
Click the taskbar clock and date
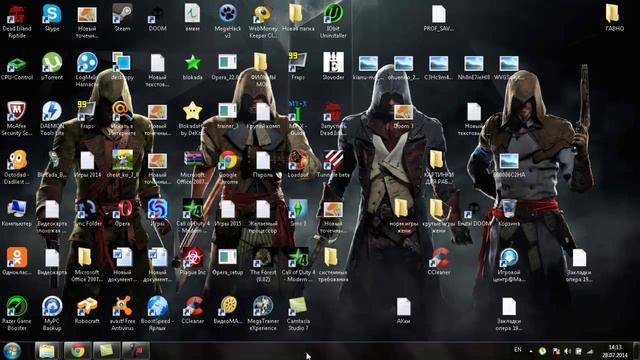pyautogui.click(x=615, y=351)
